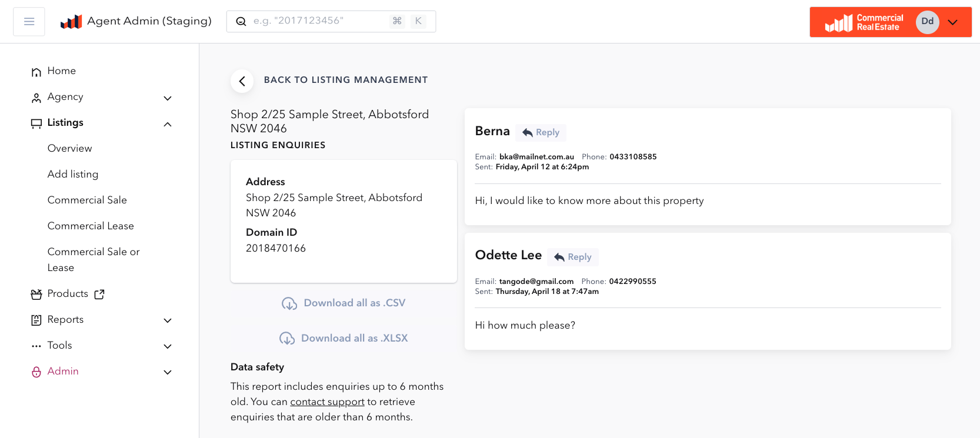This screenshot has height=438, width=980.
Task: Collapse the Listings section chevron
Action: coord(168,124)
